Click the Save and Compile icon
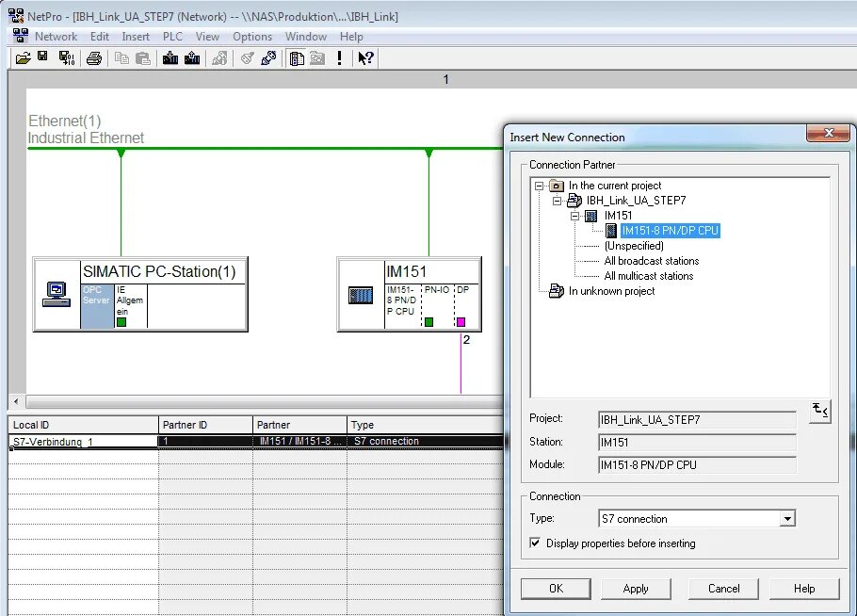The height and width of the screenshot is (616, 857). click(x=67, y=58)
